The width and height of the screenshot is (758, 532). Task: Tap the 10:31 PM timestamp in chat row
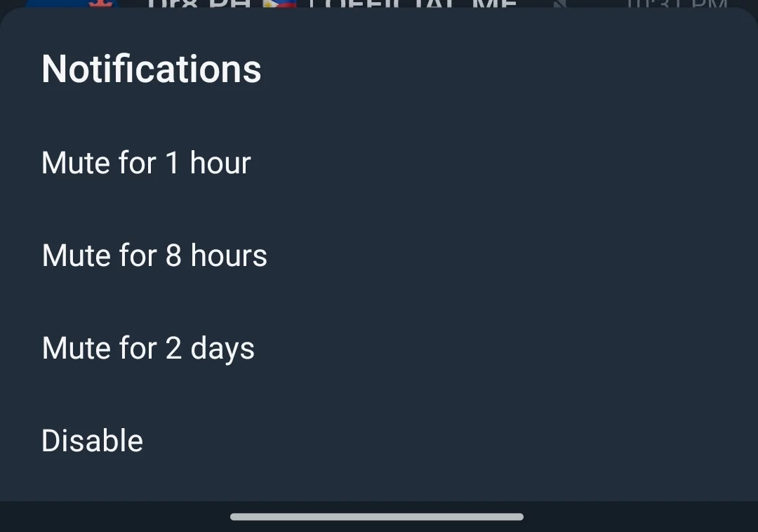[x=677, y=4]
